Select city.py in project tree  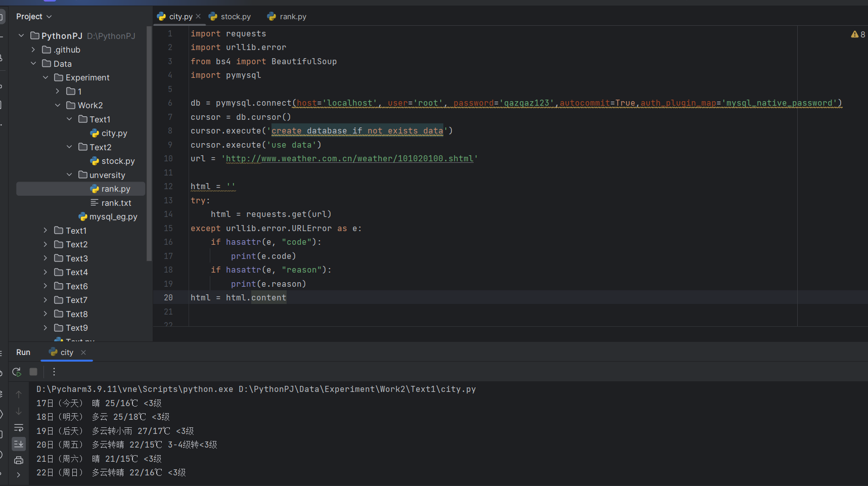pos(108,133)
